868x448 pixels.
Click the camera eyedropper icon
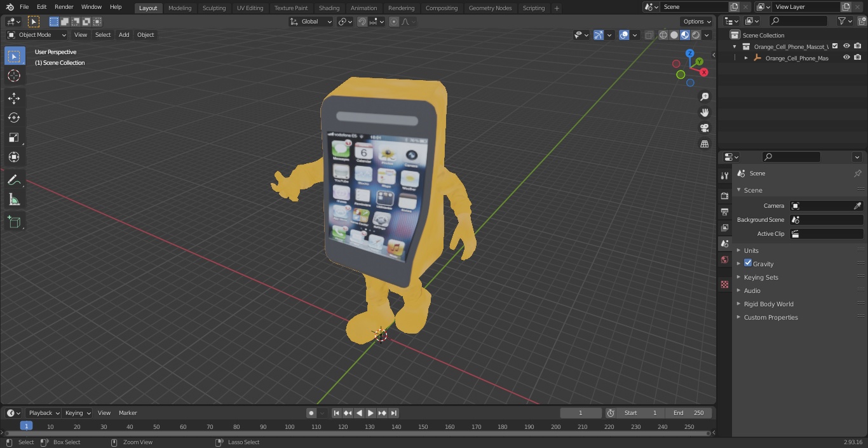point(857,206)
